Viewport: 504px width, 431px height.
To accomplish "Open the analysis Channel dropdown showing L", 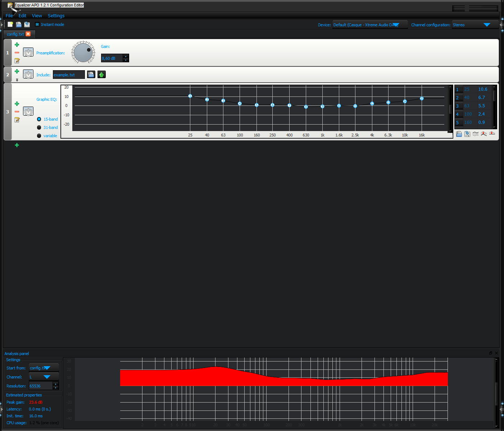I will click(x=44, y=377).
